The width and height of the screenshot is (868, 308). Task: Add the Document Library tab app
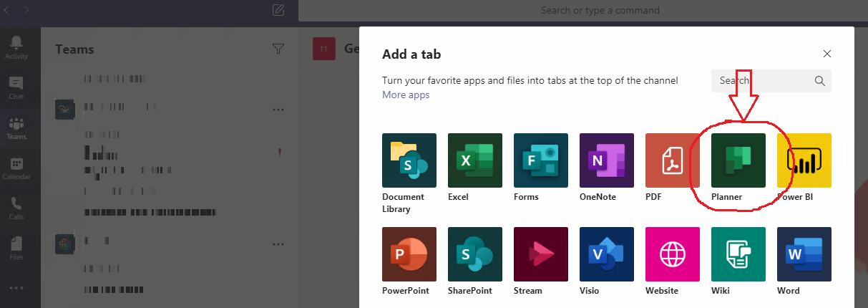(409, 160)
